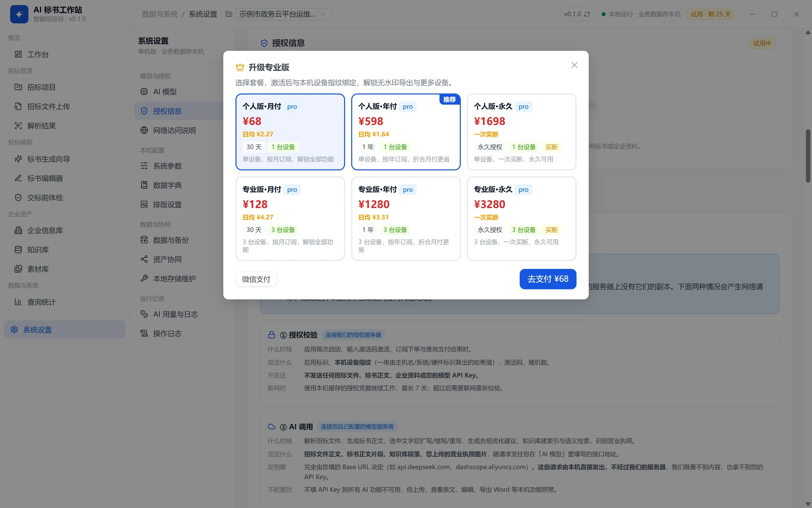Image resolution: width=812 pixels, height=508 pixels.
Task: Select the 专业版·月付 ¥128 plan card
Action: (290, 218)
